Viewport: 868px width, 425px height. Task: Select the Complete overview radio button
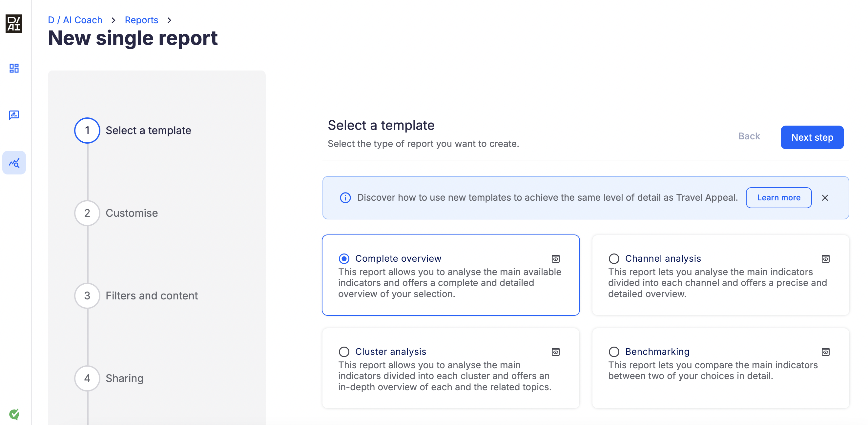pyautogui.click(x=344, y=259)
